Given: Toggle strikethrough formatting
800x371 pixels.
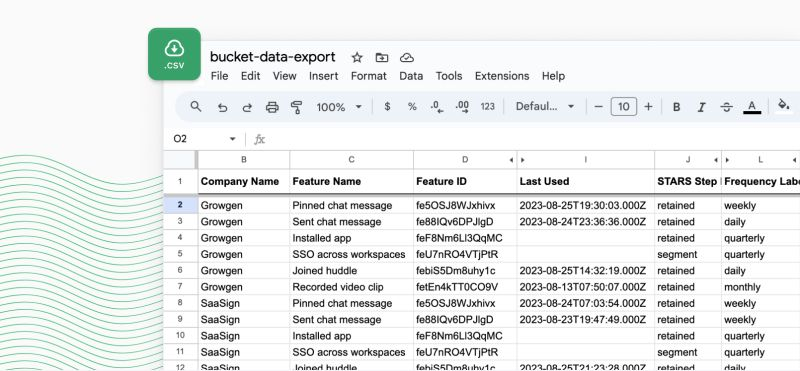Looking at the screenshot, I should coord(727,107).
